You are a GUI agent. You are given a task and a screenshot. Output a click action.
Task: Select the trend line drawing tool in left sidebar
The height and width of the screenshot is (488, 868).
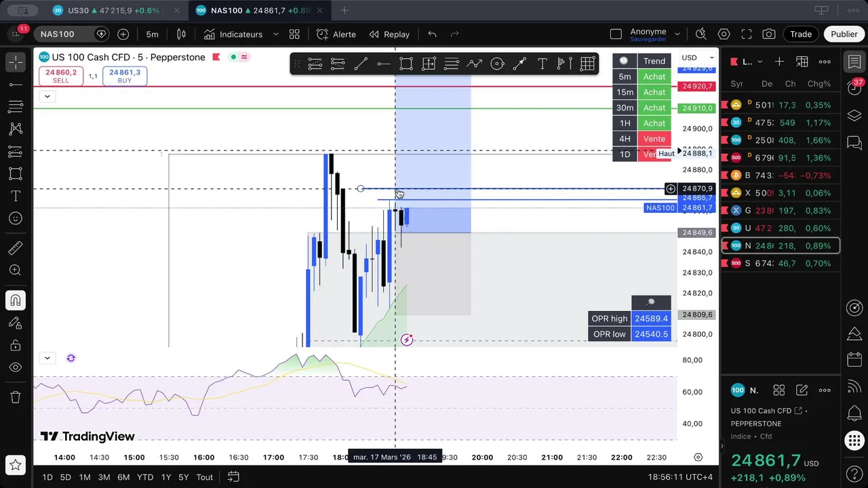click(x=16, y=85)
